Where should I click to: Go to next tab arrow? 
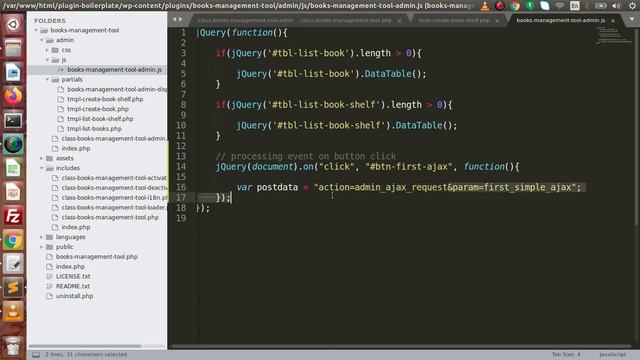pos(181,19)
